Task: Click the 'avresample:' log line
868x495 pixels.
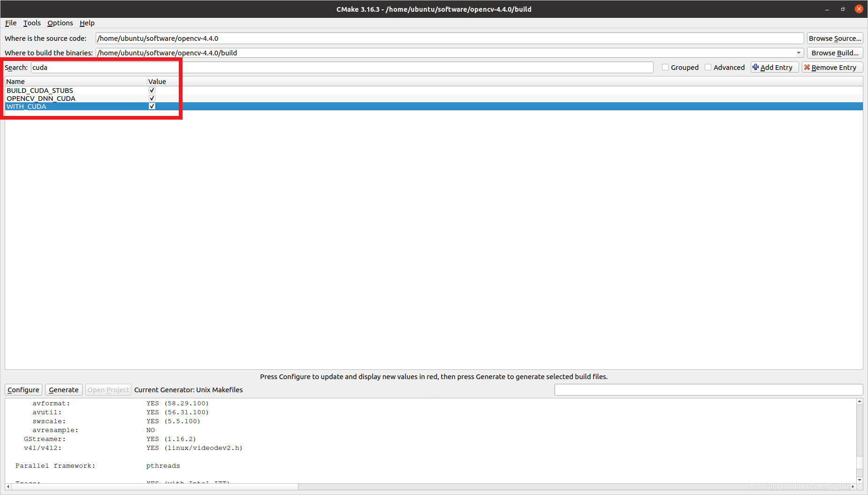Action: 93,430
